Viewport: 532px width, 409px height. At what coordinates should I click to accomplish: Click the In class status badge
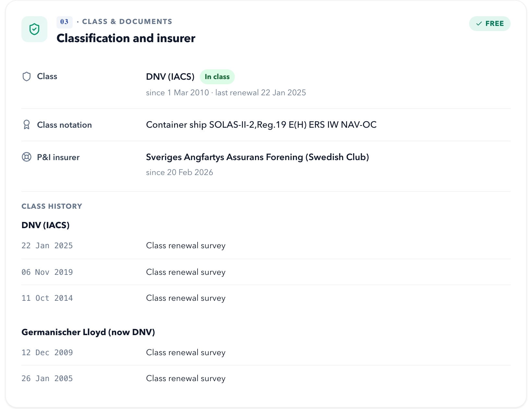pyautogui.click(x=217, y=77)
